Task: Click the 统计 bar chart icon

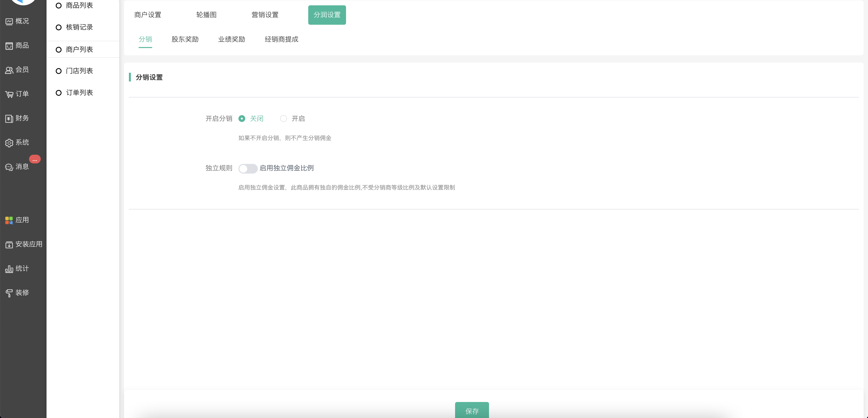Action: point(9,269)
